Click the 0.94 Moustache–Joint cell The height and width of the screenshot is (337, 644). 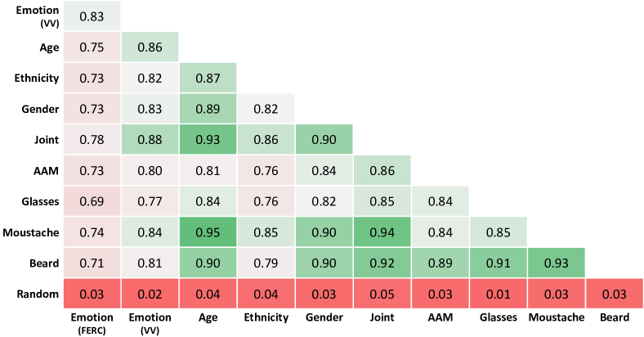tap(382, 232)
